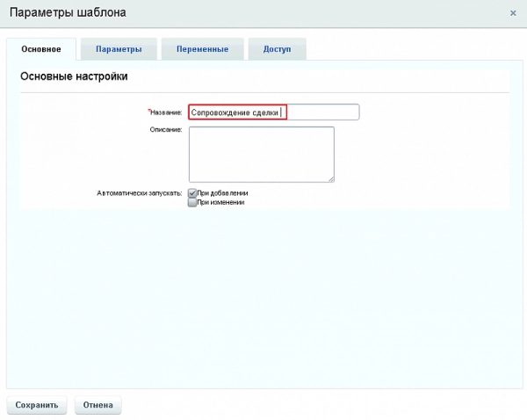Click the При изменении label text
527x420 pixels.
coord(220,202)
